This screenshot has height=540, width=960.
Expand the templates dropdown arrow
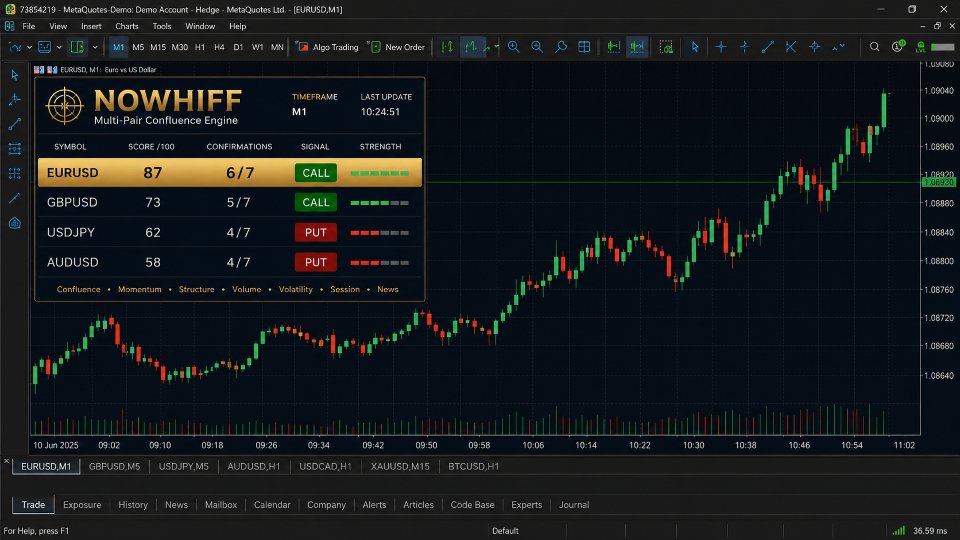[x=95, y=47]
